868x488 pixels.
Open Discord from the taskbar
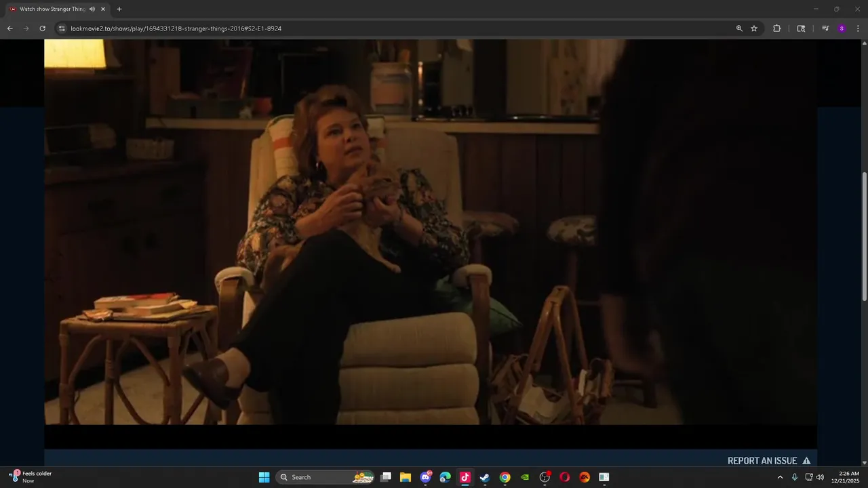426,477
